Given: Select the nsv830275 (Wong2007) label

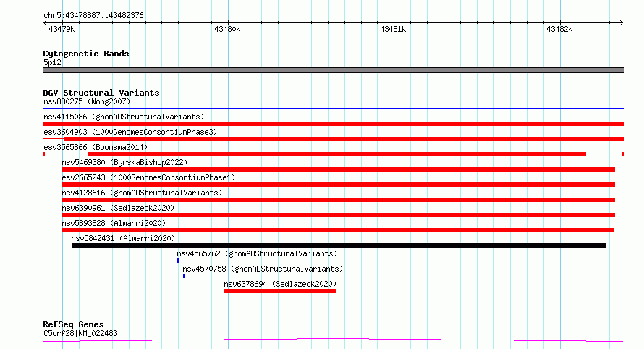Looking at the screenshot, I should [x=87, y=101].
